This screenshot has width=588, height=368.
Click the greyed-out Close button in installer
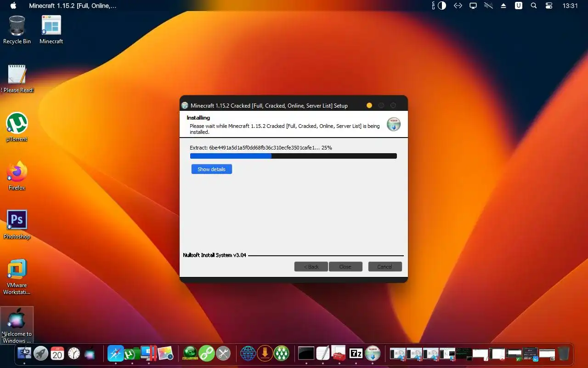[345, 267]
